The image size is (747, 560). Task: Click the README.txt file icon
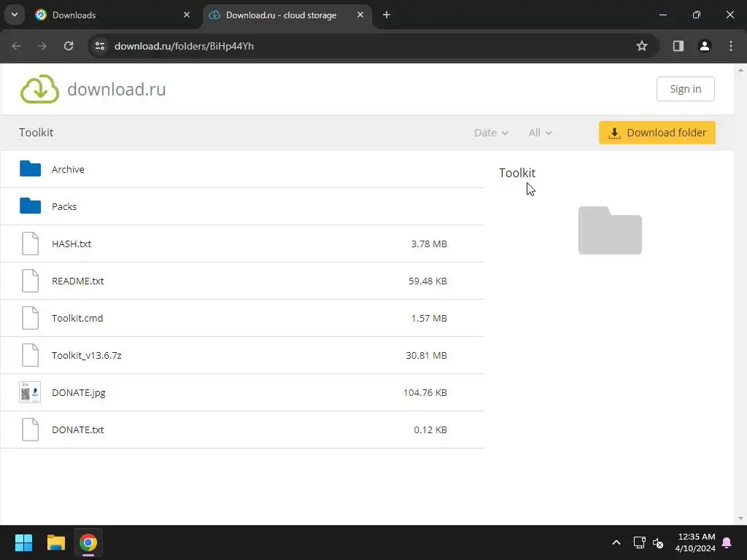30,281
